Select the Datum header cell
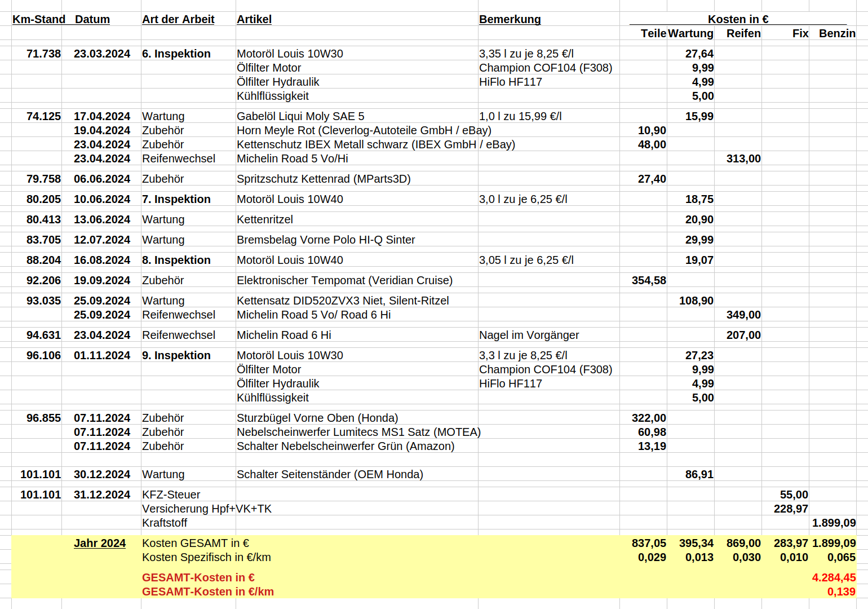 (x=92, y=19)
